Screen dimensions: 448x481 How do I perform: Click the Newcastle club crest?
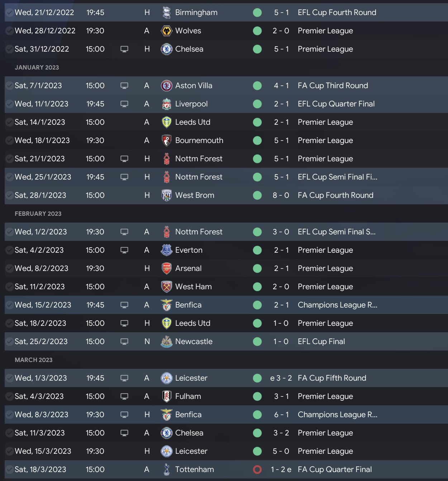click(x=166, y=342)
